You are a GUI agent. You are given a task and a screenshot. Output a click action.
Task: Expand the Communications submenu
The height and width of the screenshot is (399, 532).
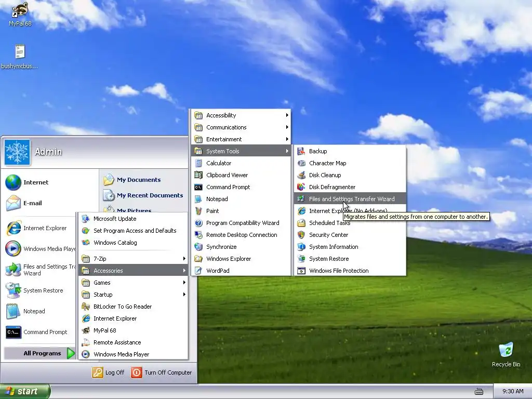241,127
